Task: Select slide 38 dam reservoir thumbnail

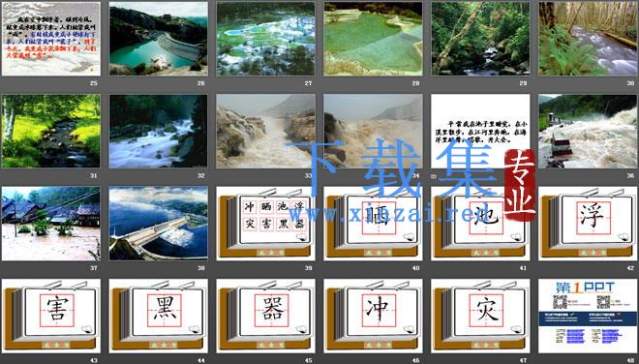Action: point(158,224)
